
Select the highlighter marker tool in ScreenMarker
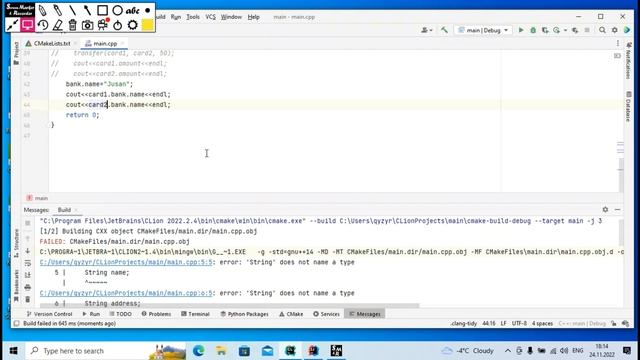point(58,10)
